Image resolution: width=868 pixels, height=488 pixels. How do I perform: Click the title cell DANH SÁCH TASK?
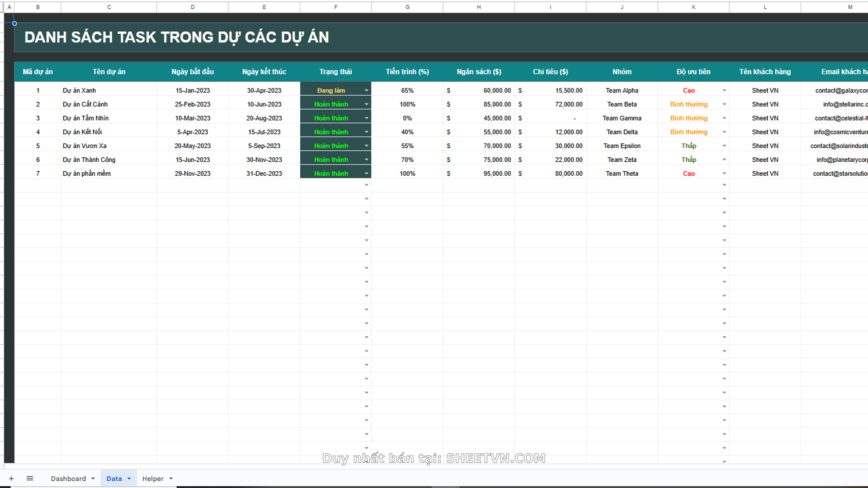(176, 37)
